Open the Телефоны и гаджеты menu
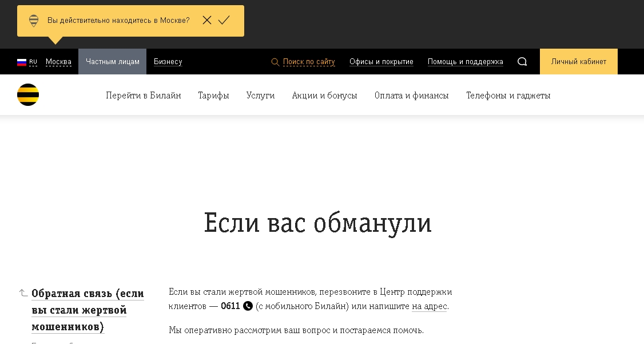 [508, 96]
